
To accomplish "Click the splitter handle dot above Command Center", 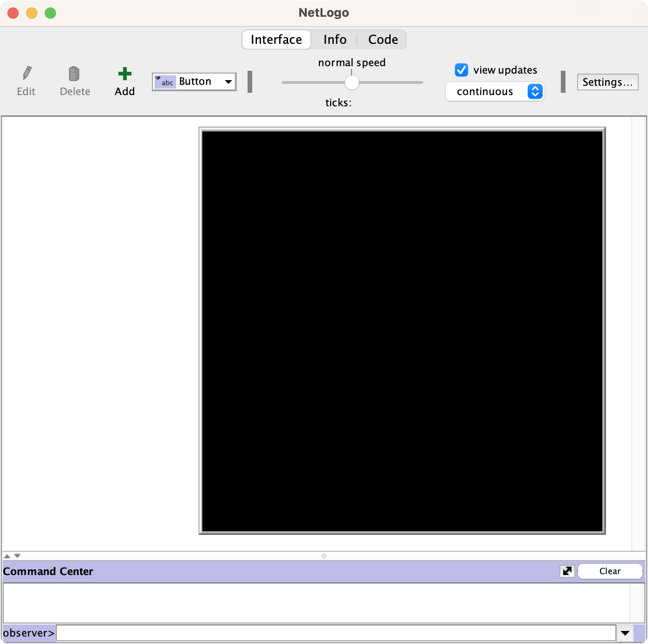I will 324,556.
